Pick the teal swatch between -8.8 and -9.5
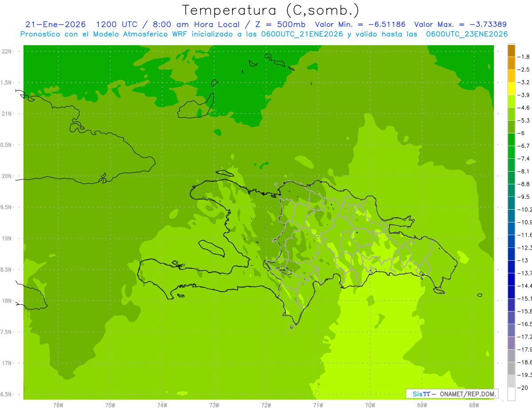The image size is (532, 411). (511, 190)
